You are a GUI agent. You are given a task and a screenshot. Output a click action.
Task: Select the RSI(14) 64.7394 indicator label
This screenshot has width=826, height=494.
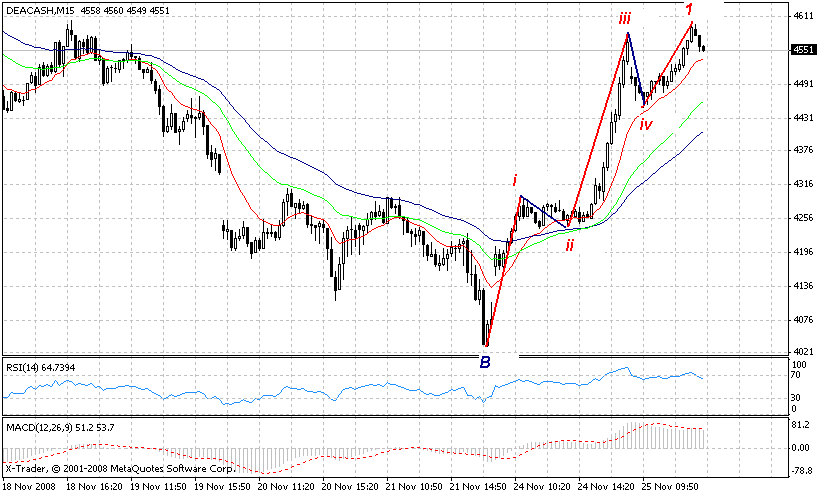[41, 367]
